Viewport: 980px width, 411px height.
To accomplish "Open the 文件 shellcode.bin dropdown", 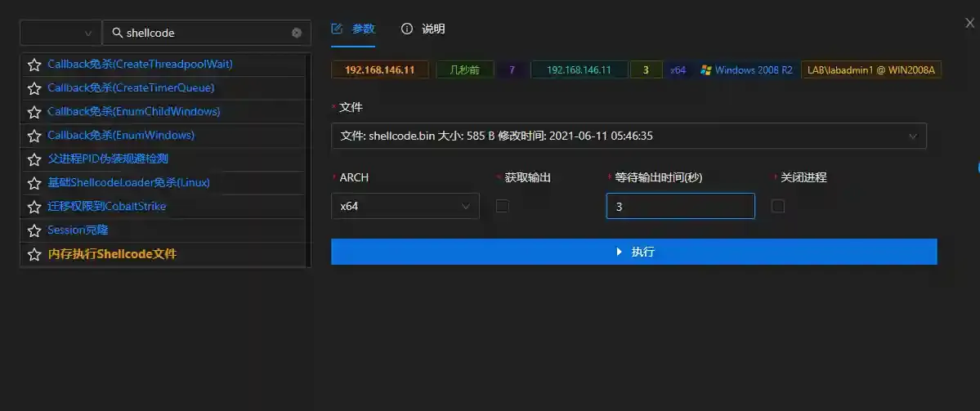I will pos(628,136).
